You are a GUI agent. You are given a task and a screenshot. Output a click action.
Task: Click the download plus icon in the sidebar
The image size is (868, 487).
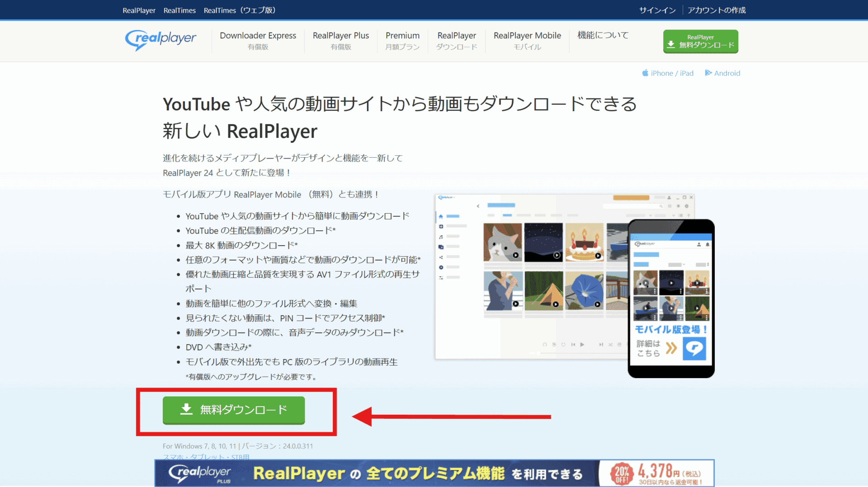[441, 226]
